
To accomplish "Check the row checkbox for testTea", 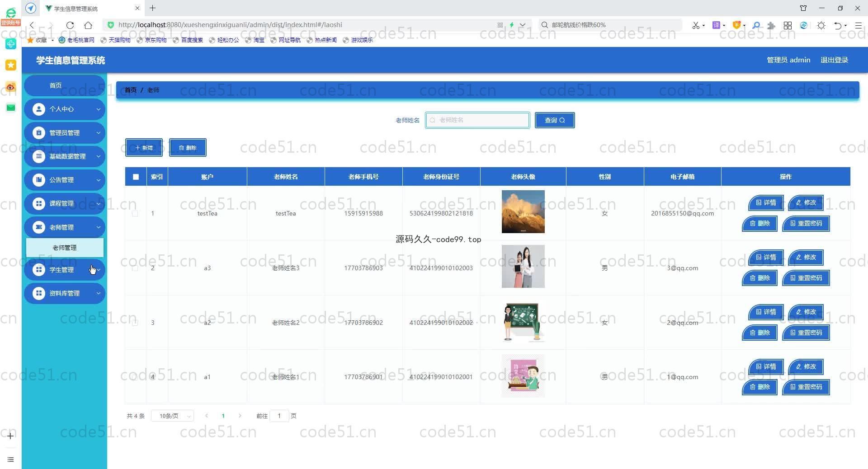I will (x=135, y=213).
